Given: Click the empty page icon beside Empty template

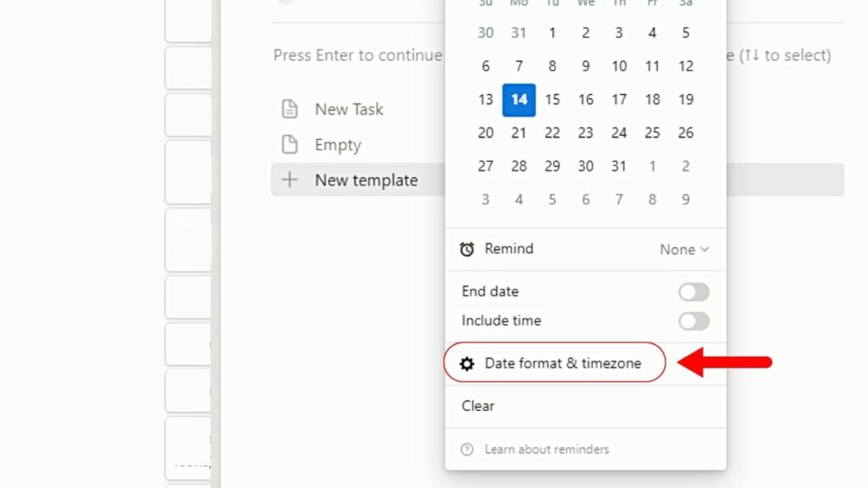Looking at the screenshot, I should [290, 144].
